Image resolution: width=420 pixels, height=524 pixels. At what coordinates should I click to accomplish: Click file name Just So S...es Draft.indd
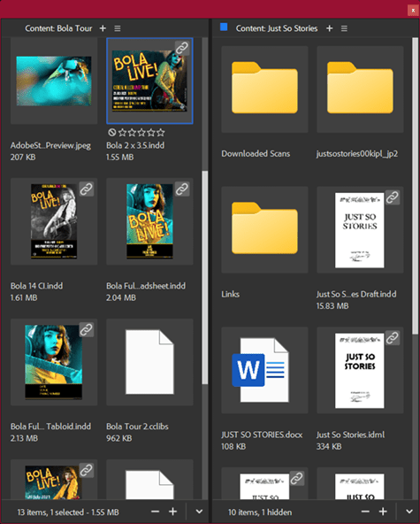356,294
